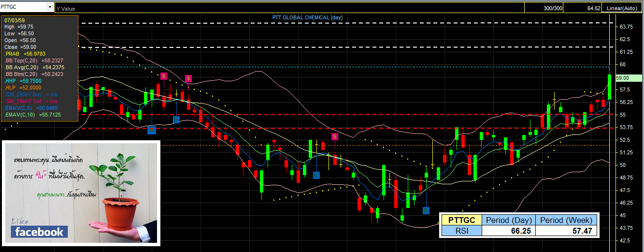Image resolution: width=644 pixels, height=252 pixels.
Task: Click the weekly RSI value 57.47
Action: [x=566, y=231]
